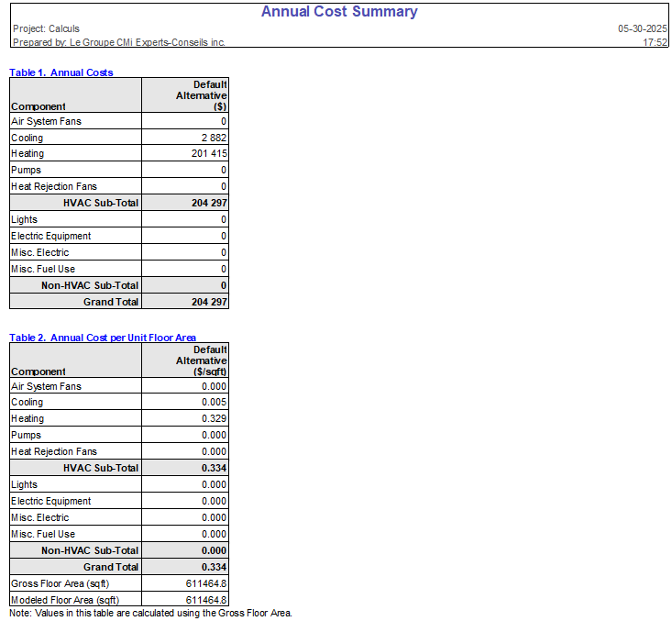
Task: Select the Heat Rejection Fans label in Table 1
Action: click(54, 187)
